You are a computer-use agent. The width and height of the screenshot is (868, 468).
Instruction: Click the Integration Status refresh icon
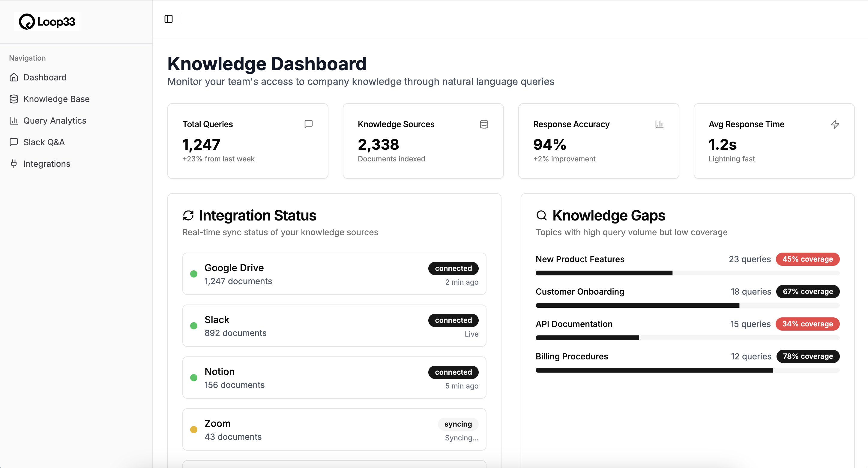click(x=188, y=215)
